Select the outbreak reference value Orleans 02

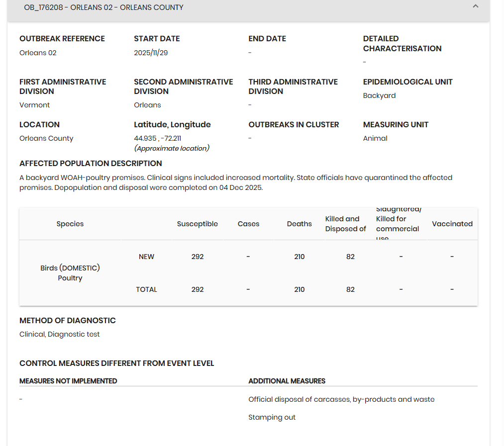(38, 53)
